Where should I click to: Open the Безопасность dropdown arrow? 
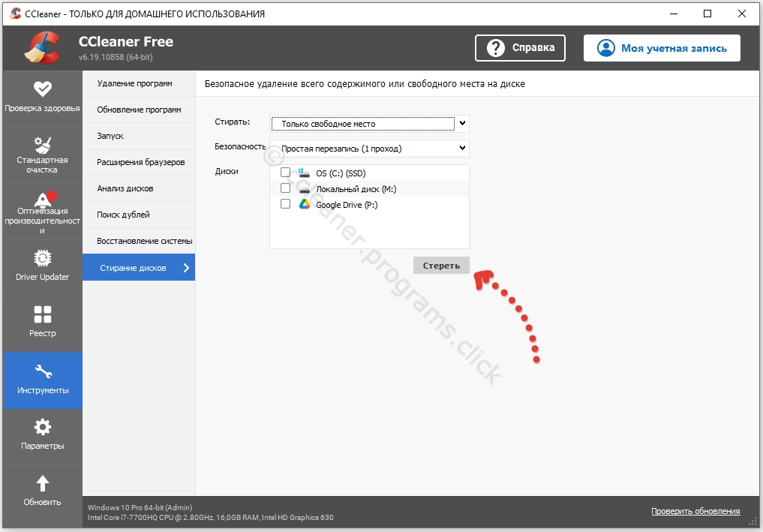(462, 148)
